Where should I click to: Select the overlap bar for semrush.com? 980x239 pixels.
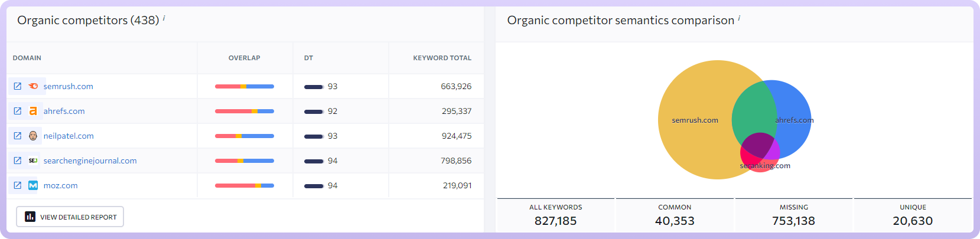(x=245, y=86)
